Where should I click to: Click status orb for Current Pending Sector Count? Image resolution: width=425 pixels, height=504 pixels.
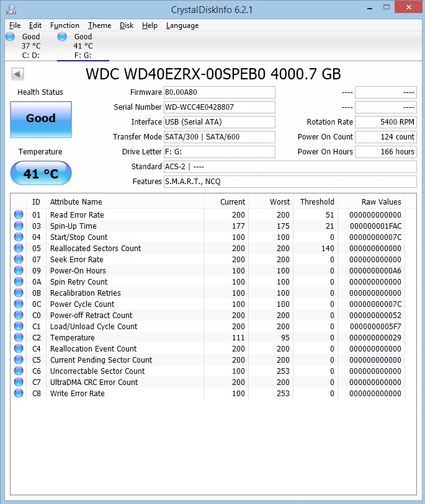tap(19, 360)
